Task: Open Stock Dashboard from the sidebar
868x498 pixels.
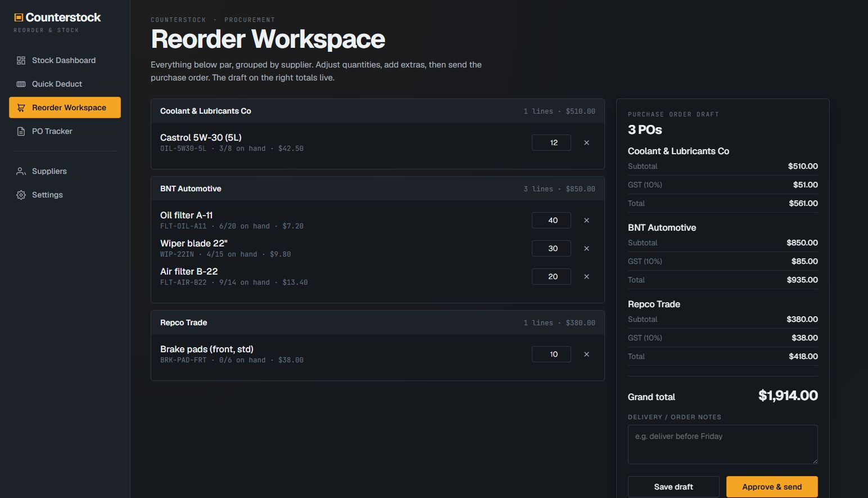Action: (x=65, y=60)
